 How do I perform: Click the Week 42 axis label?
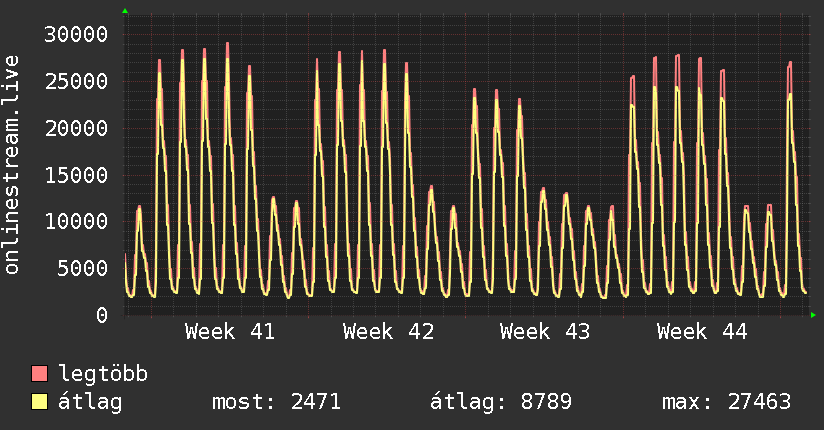388,332
